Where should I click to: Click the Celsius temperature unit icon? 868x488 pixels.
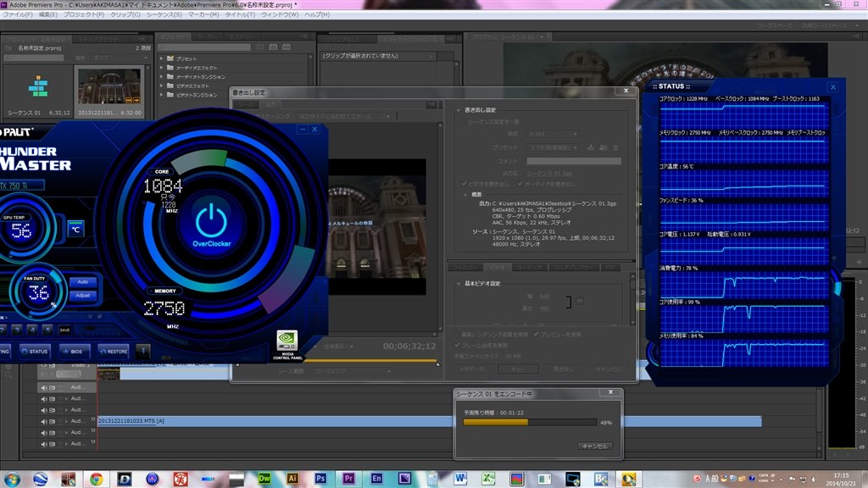tap(75, 229)
